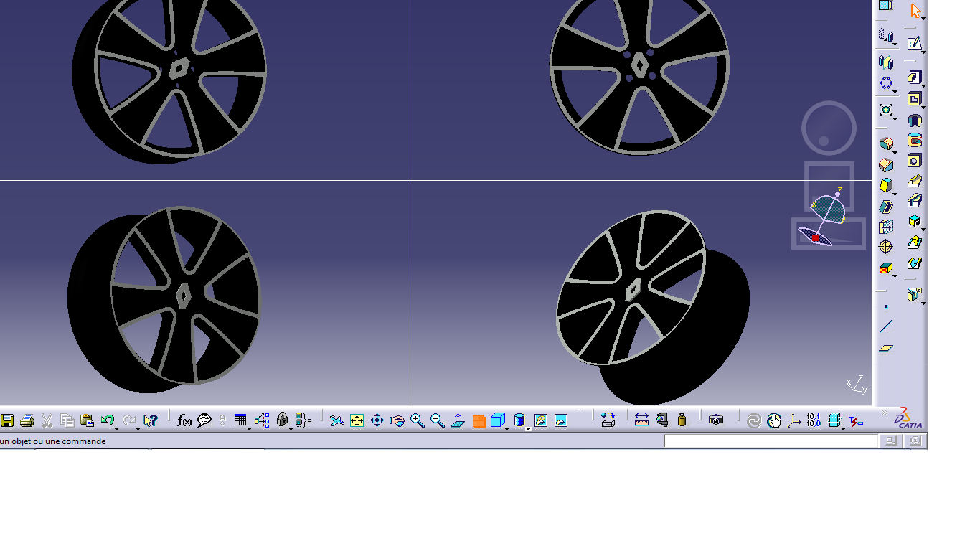The width and height of the screenshot is (980, 551).
Task: Select the Groove tool
Action: click(x=914, y=140)
